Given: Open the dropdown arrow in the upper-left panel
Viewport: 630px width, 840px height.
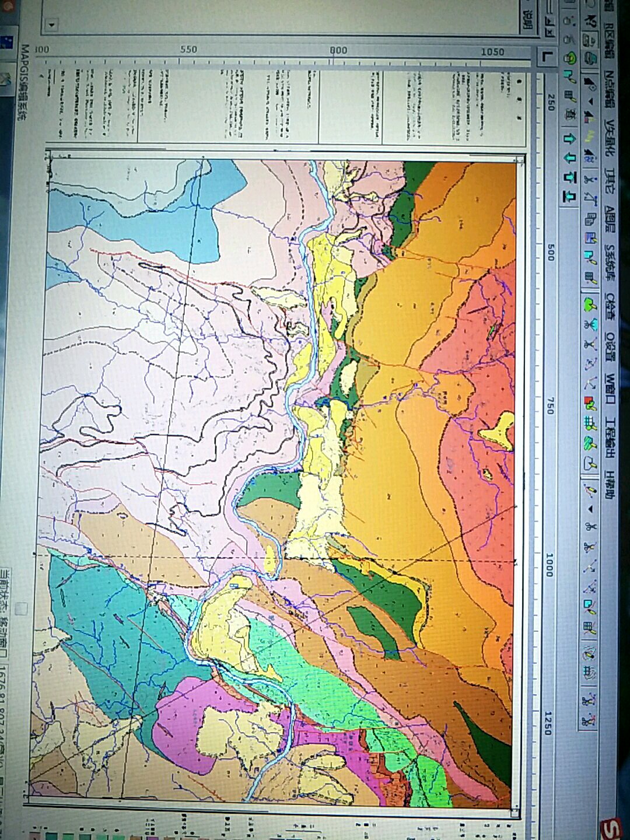Looking at the screenshot, I should [x=51, y=25].
